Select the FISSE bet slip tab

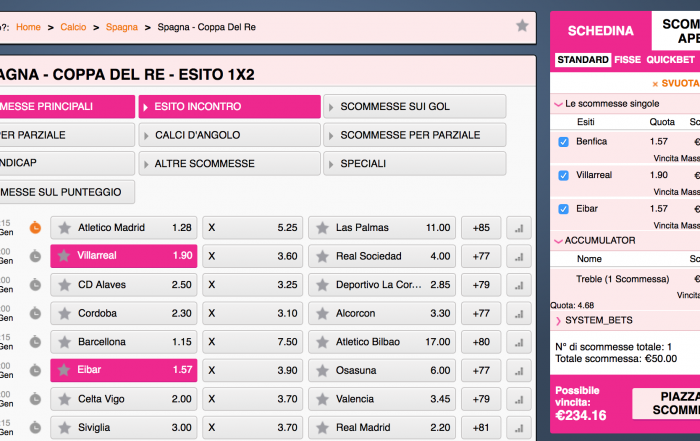click(627, 60)
